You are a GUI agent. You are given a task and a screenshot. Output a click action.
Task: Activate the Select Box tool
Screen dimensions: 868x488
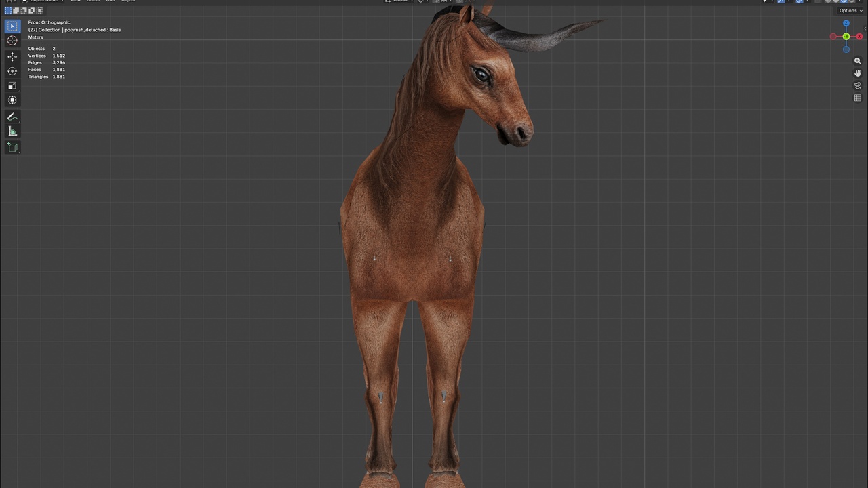[12, 26]
